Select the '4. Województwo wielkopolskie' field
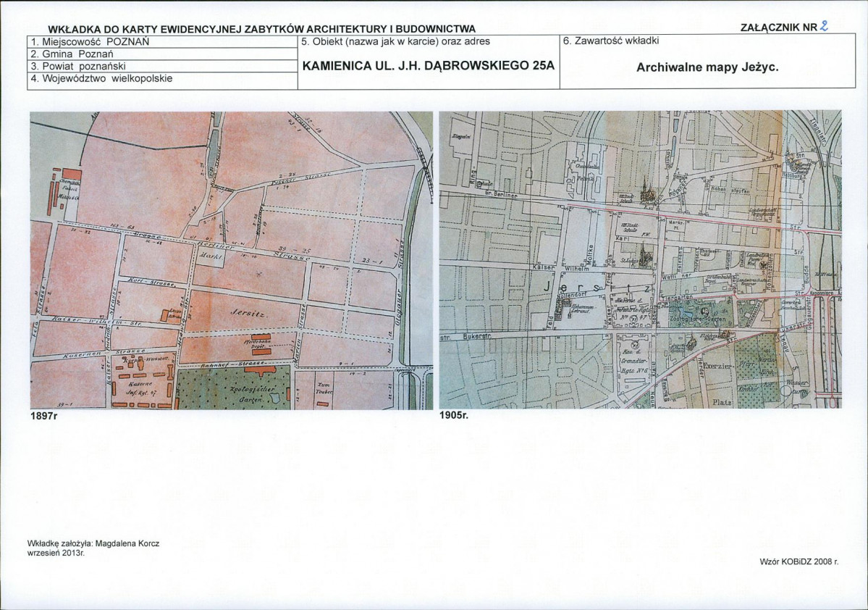The height and width of the screenshot is (610, 868). [x=163, y=79]
